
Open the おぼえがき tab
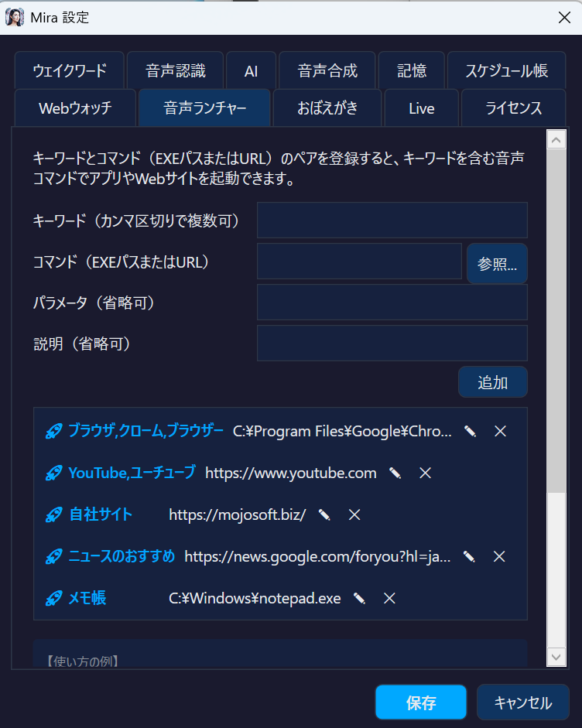tap(327, 108)
